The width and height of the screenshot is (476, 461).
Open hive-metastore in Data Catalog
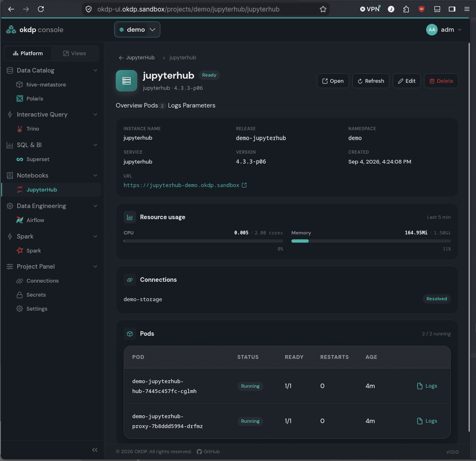point(46,85)
